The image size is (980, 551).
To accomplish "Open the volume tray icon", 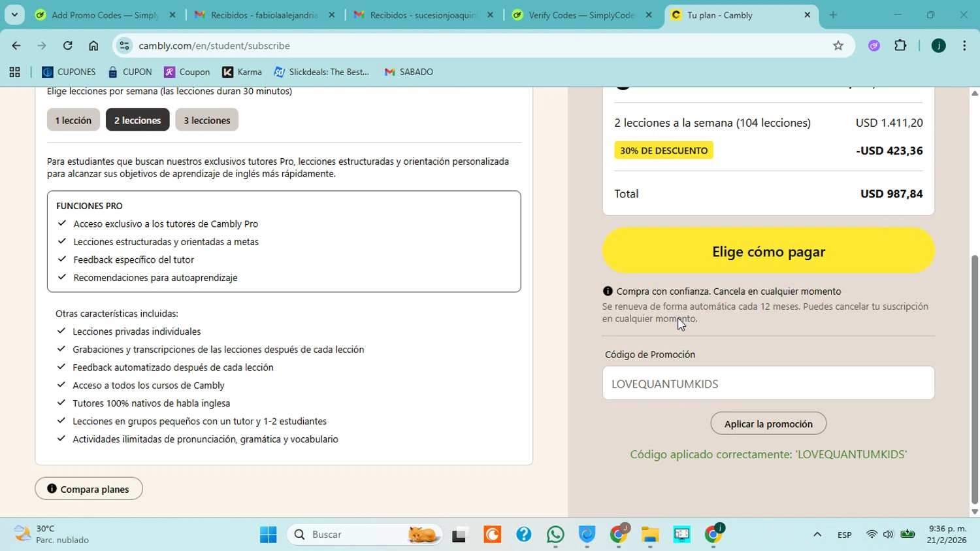I will [888, 535].
